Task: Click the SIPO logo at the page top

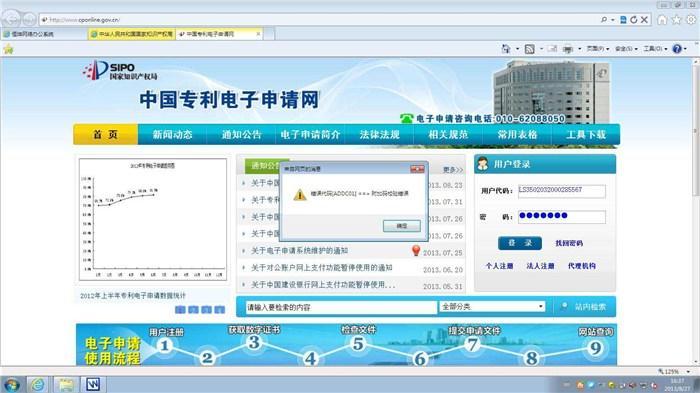Action: coord(120,71)
